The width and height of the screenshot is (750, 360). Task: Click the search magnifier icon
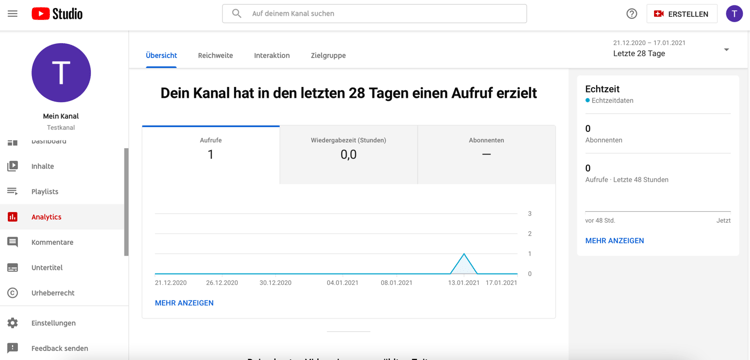(236, 13)
